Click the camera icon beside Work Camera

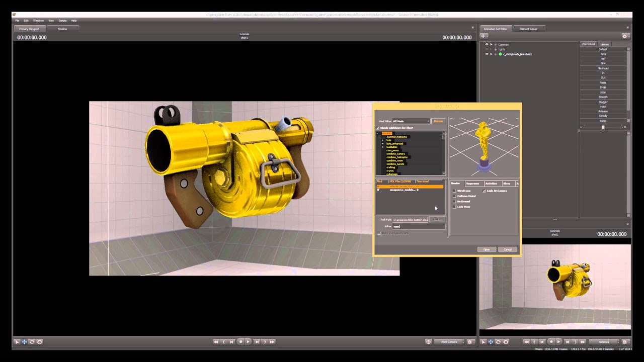point(429,341)
